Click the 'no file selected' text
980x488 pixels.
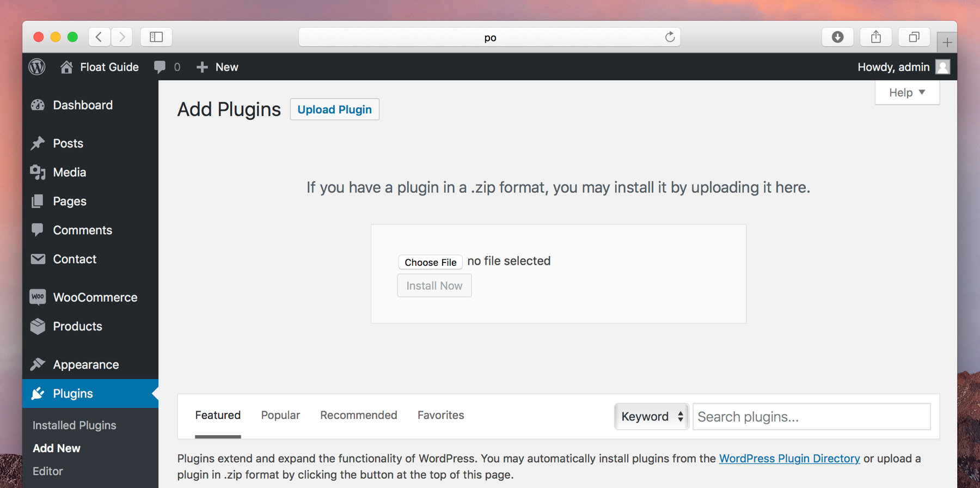point(509,261)
